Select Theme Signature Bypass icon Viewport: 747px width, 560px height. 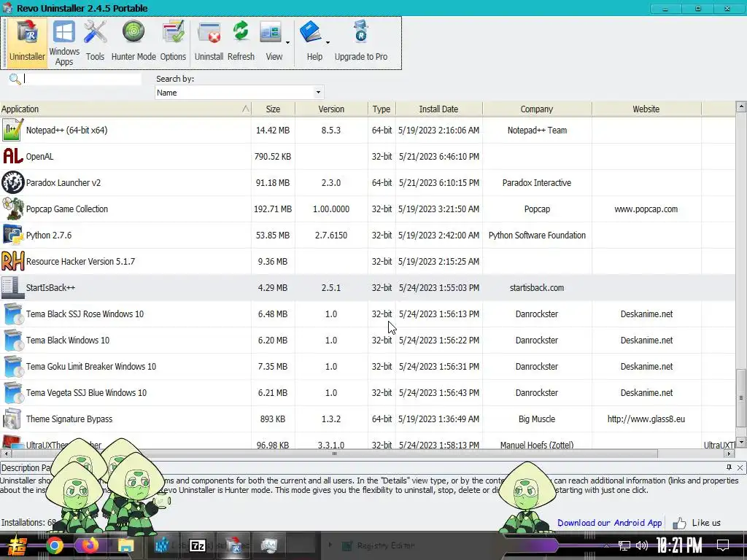click(12, 419)
